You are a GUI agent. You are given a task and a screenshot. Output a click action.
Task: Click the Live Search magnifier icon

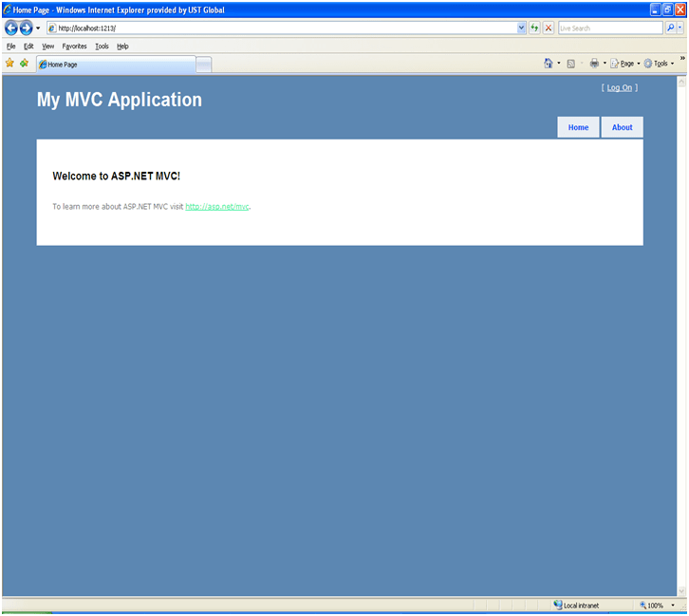pos(670,28)
